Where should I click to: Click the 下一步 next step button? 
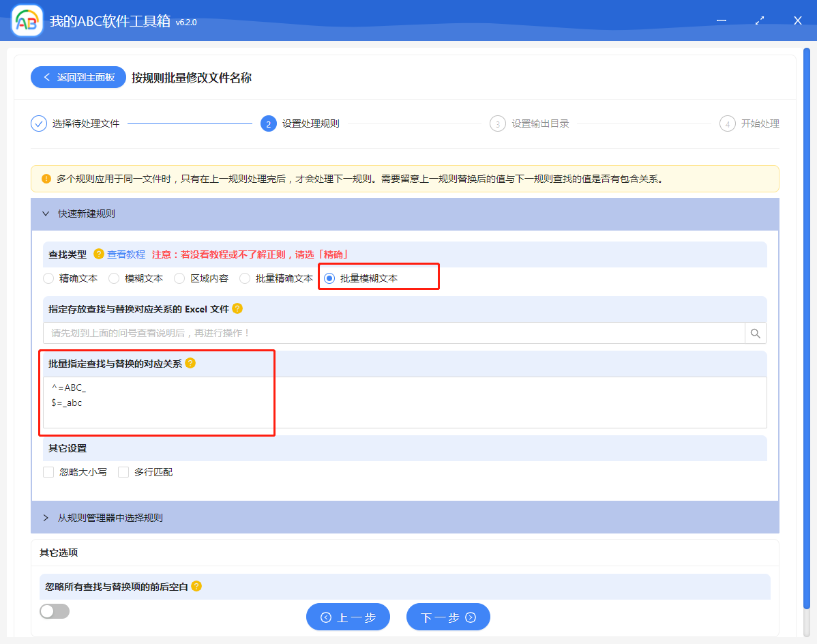point(448,617)
